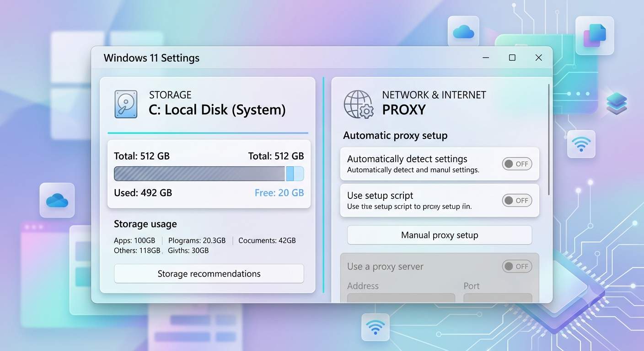This screenshot has height=351, width=644.
Task: Select the 'Others: 118GB' entry
Action: tap(137, 250)
